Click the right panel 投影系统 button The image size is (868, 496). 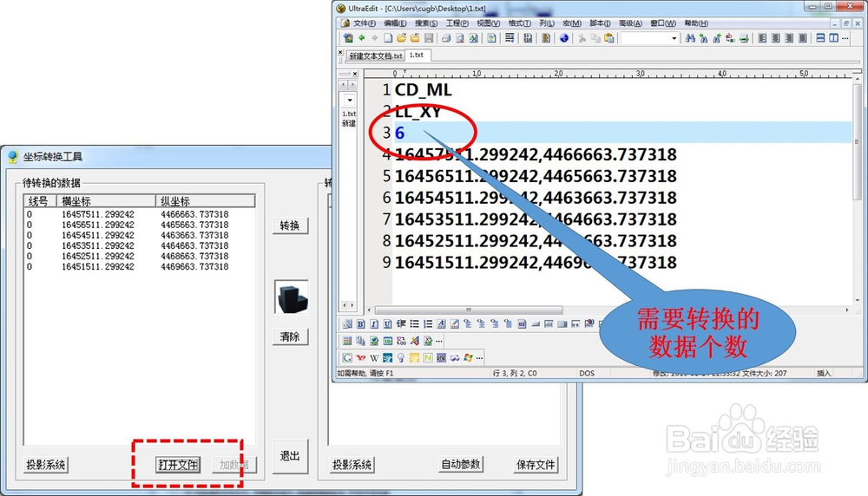pyautogui.click(x=352, y=465)
